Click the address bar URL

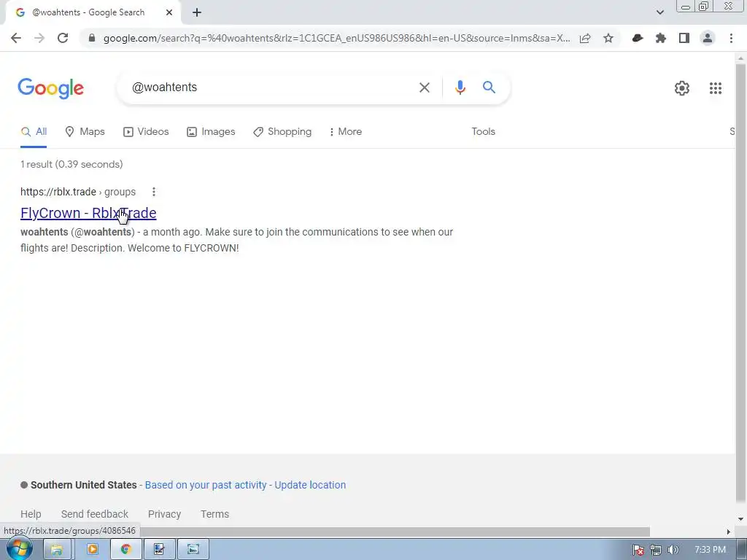[x=336, y=38]
